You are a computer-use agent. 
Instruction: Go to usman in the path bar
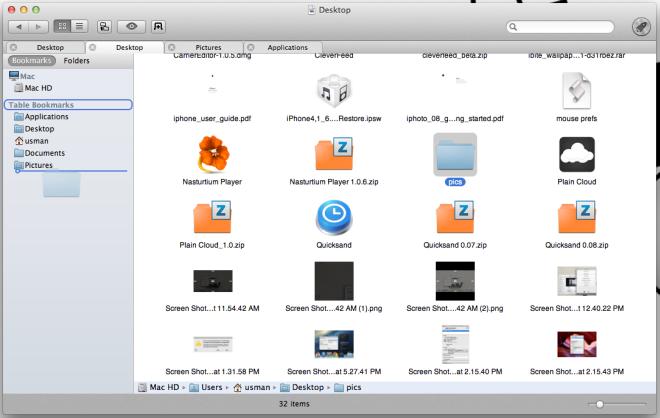point(252,387)
